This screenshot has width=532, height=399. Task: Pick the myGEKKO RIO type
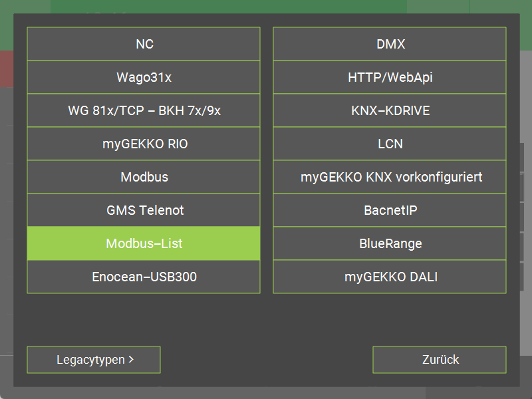tap(144, 144)
